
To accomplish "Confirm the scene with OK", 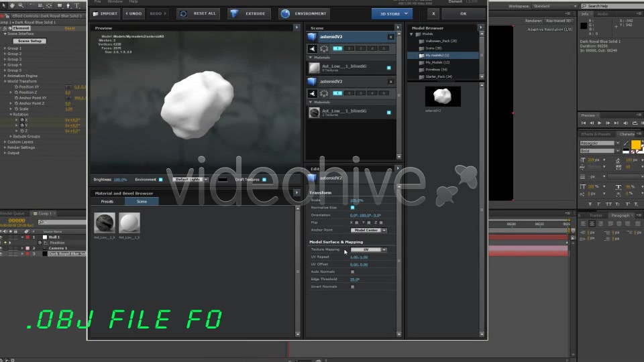I will [x=464, y=13].
